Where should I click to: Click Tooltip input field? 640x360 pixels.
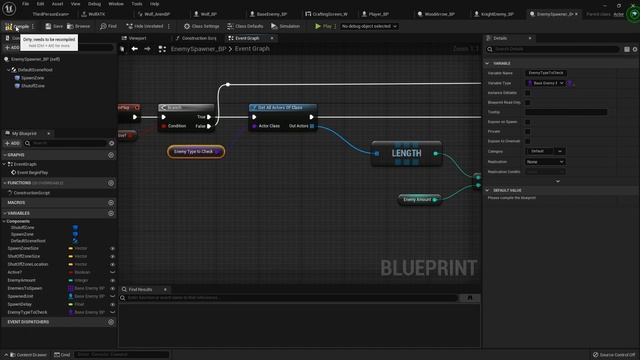(x=566, y=112)
